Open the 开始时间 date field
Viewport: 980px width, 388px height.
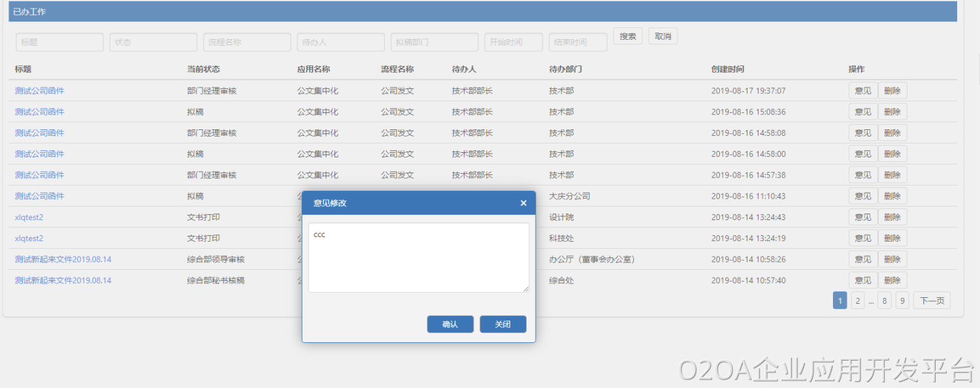coord(513,42)
